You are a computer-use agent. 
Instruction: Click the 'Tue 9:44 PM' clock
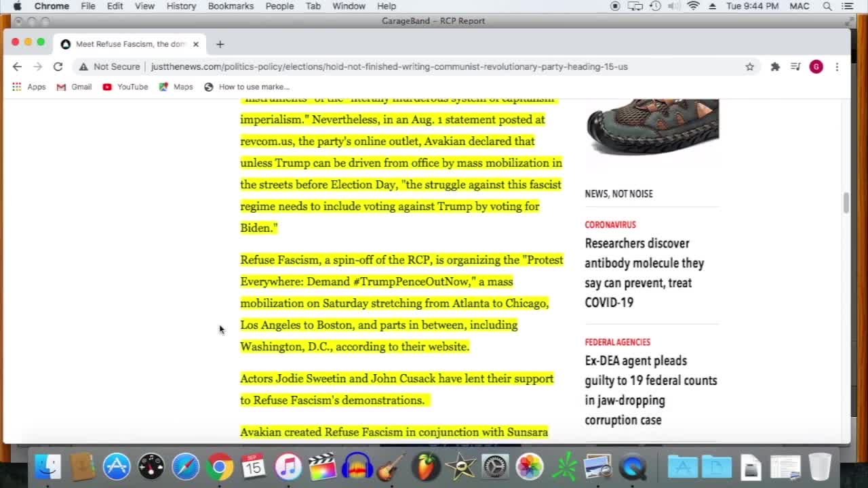752,6
